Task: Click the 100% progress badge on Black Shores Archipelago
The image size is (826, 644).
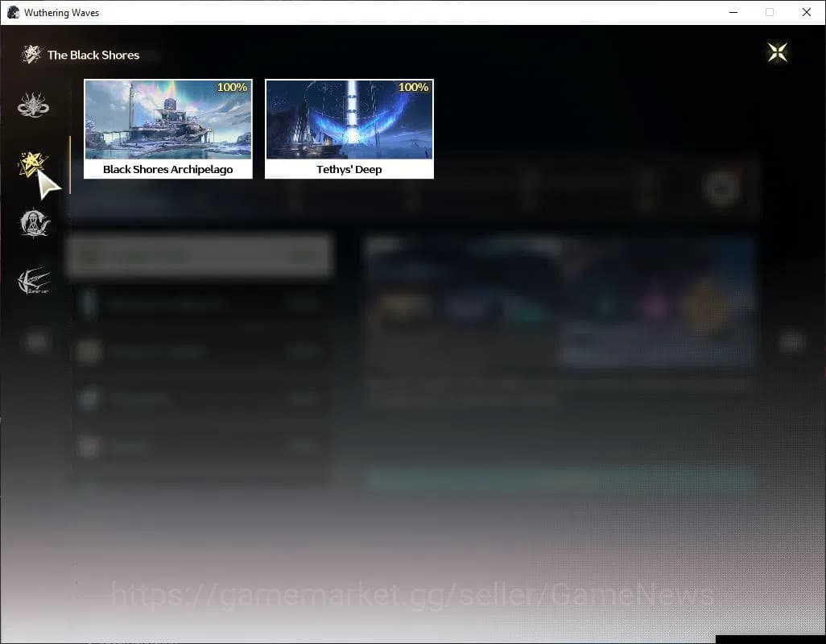Action: click(231, 87)
